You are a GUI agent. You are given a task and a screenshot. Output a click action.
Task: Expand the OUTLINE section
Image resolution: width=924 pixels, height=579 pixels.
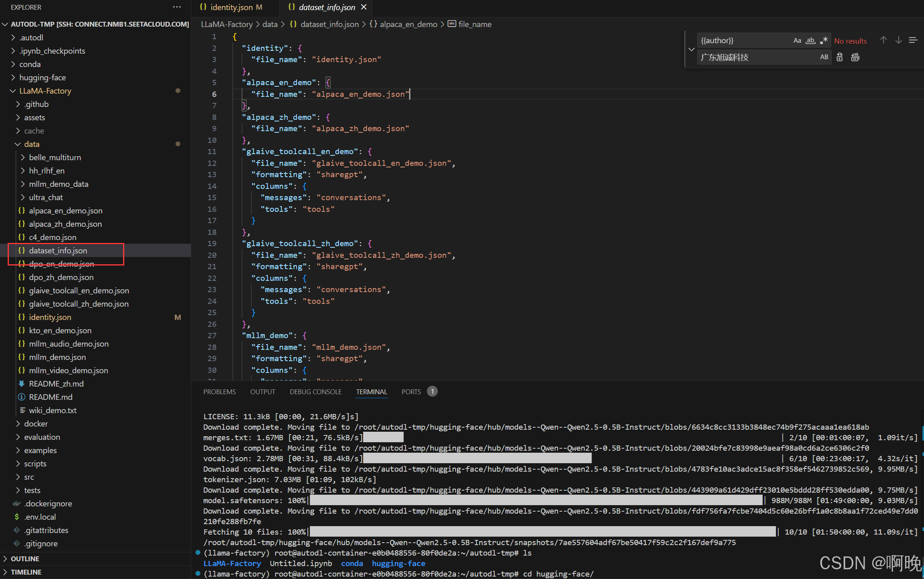pyautogui.click(x=25, y=559)
